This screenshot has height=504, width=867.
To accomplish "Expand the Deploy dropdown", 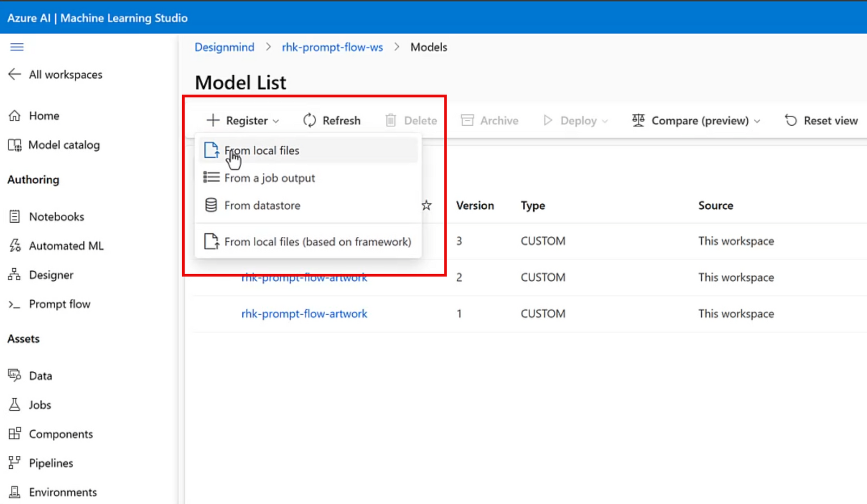I will [x=574, y=120].
